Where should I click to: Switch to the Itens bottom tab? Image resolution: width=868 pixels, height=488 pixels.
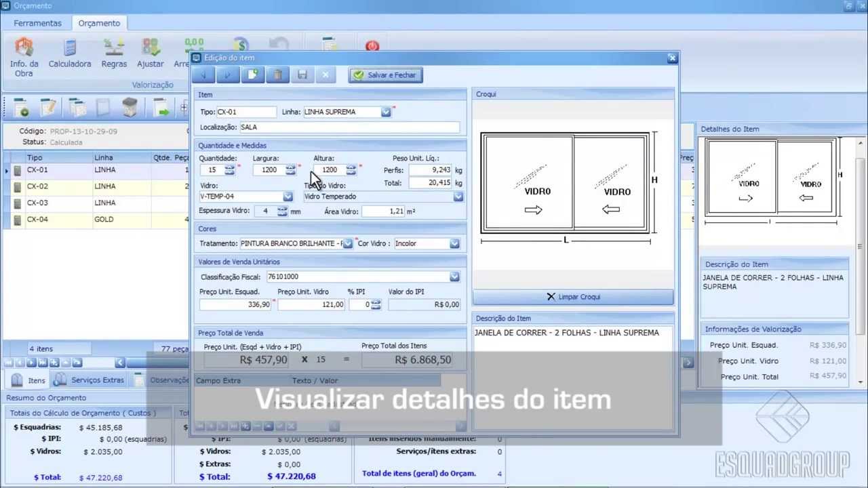28,380
